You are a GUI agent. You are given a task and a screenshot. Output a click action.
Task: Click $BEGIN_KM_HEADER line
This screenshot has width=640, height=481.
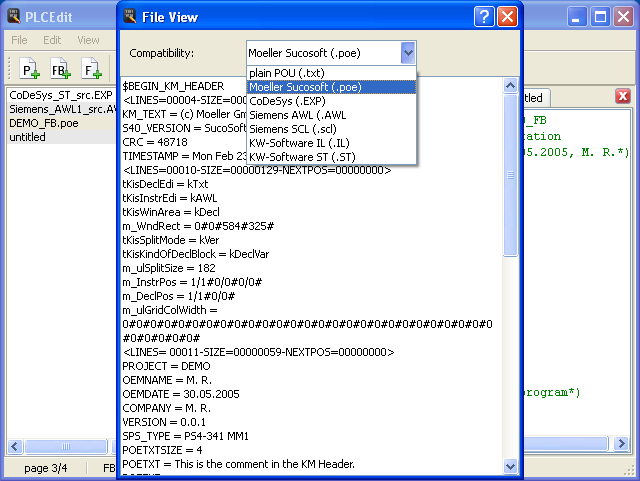[173, 86]
